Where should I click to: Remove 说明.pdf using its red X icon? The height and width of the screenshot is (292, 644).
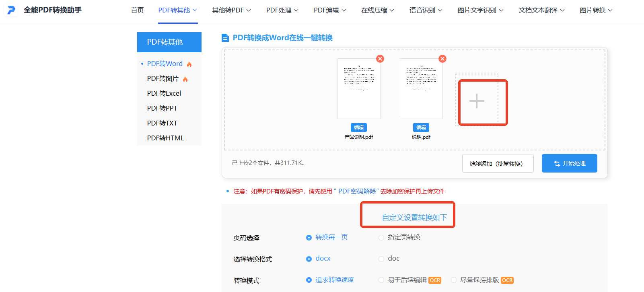click(442, 59)
